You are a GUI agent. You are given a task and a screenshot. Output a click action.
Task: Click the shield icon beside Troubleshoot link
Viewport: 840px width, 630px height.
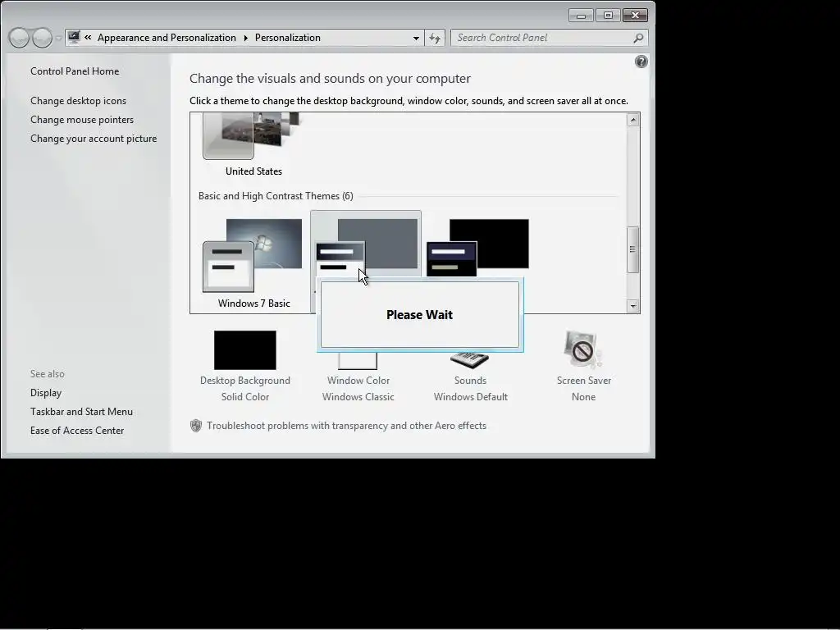(196, 426)
